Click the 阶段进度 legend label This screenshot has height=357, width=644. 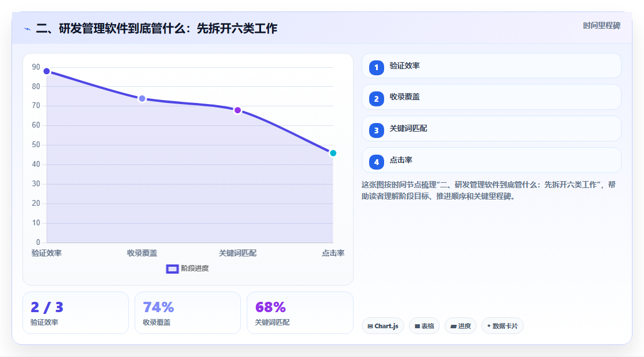(195, 268)
